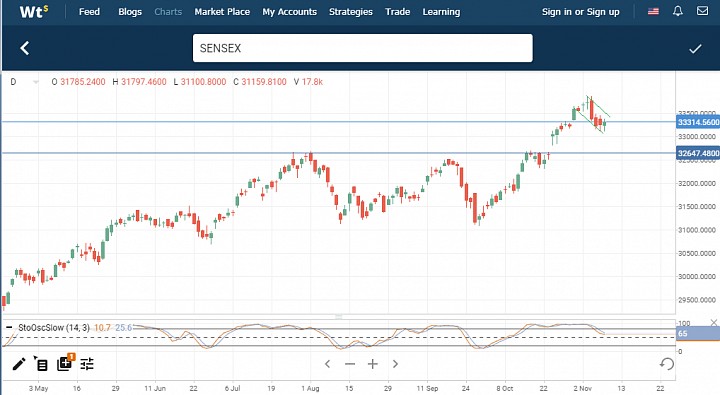Collapse the StoOscSlow indicator pane
The height and width of the screenshot is (395, 720).
(x=9, y=327)
